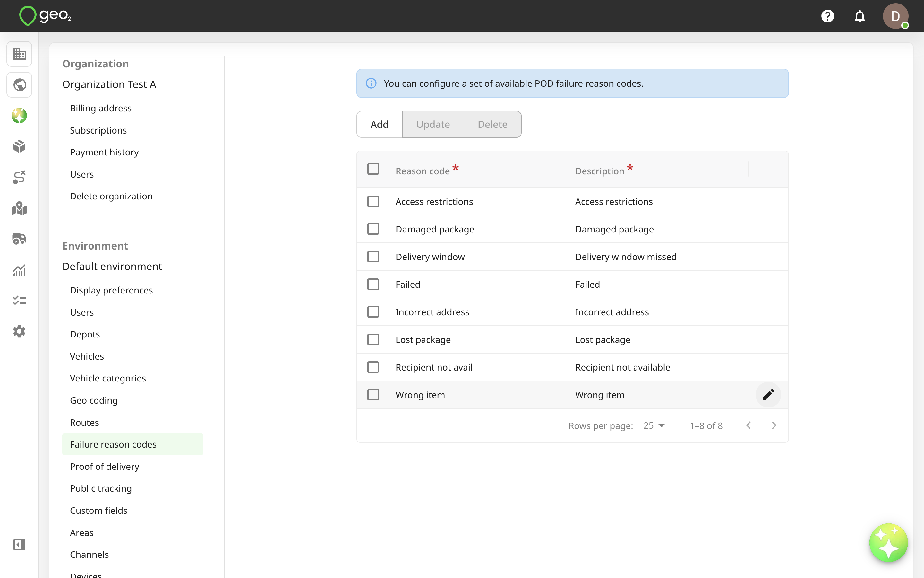Click the globe environment icon in sidebar
The width and height of the screenshot is (924, 578).
coord(20,84)
